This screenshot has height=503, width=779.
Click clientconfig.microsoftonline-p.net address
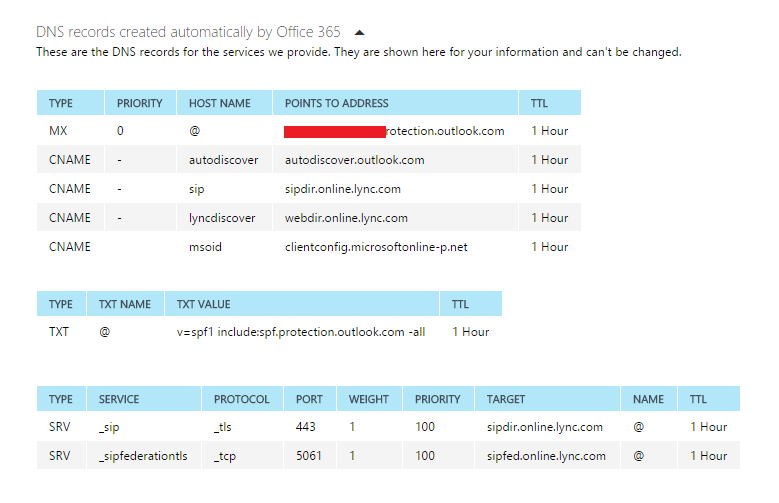pyautogui.click(x=376, y=247)
